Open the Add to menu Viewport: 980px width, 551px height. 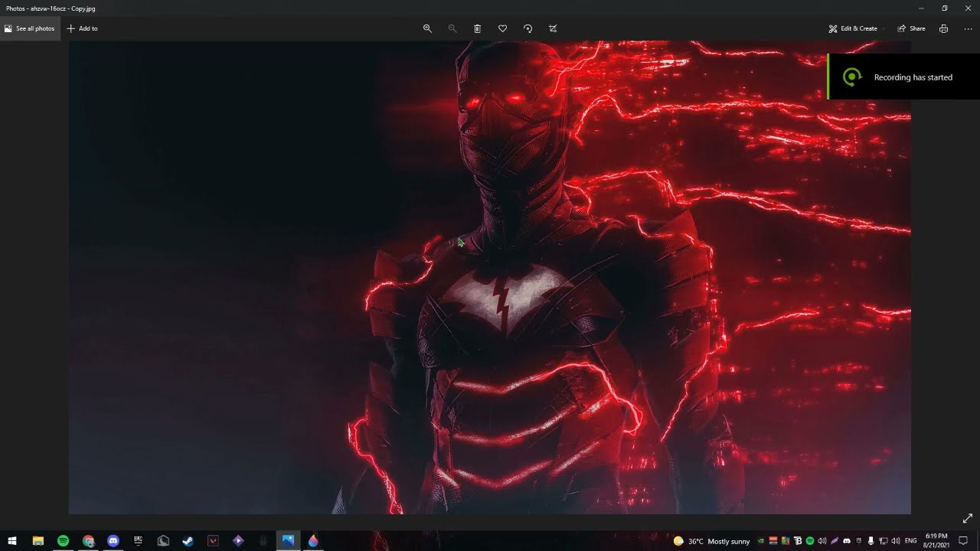coord(83,28)
